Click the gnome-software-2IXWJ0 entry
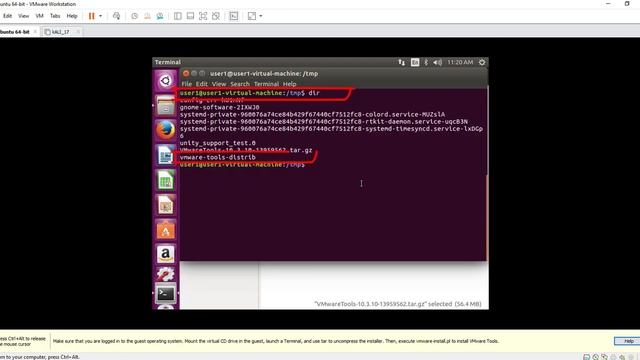Viewport: 640px width, 360px height. coord(220,107)
